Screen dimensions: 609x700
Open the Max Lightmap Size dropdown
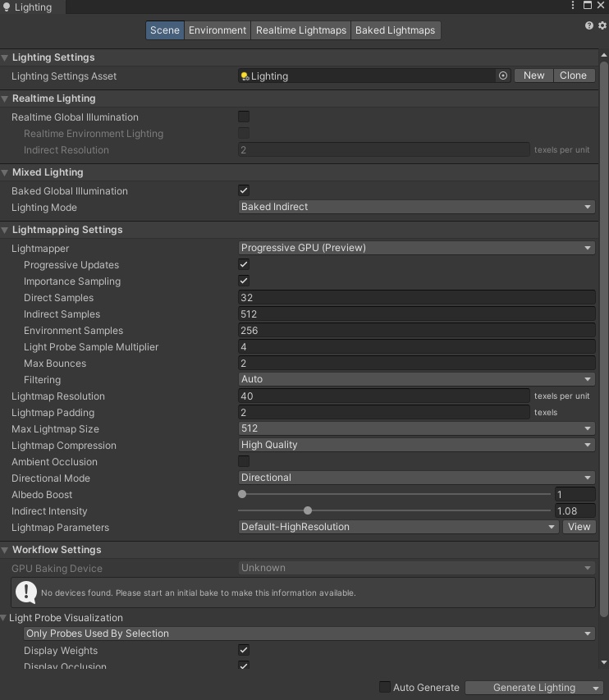click(417, 428)
